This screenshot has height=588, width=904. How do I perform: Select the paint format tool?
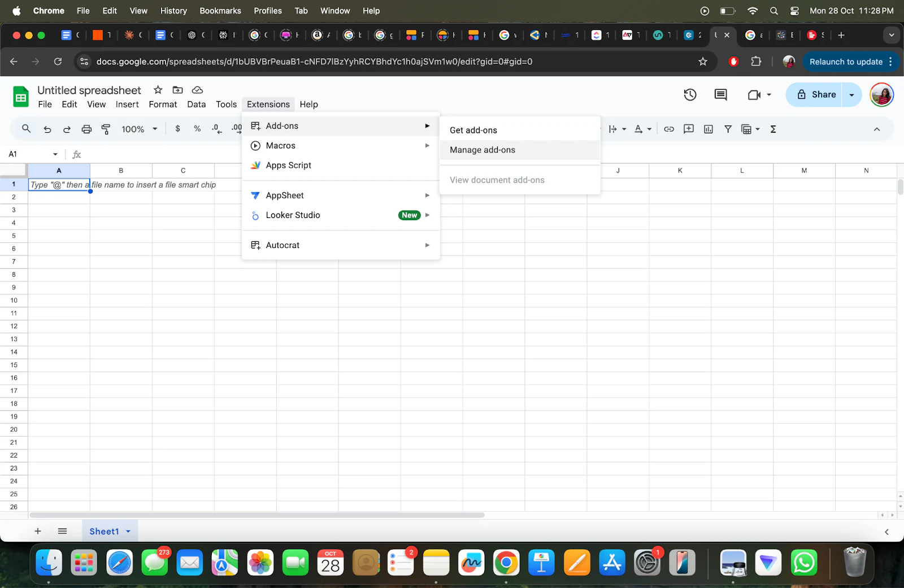click(106, 129)
